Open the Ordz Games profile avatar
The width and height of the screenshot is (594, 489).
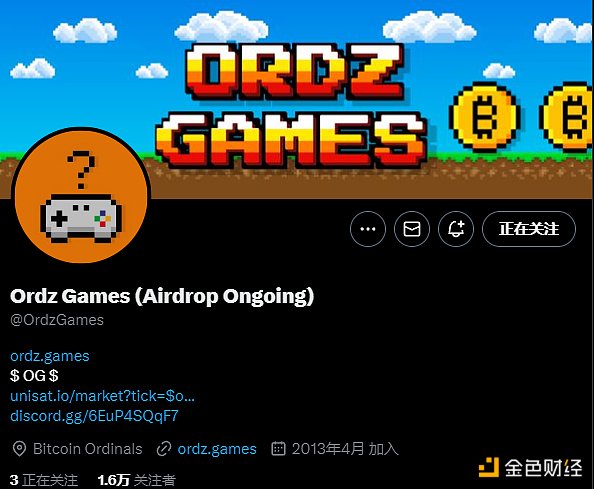[81, 195]
